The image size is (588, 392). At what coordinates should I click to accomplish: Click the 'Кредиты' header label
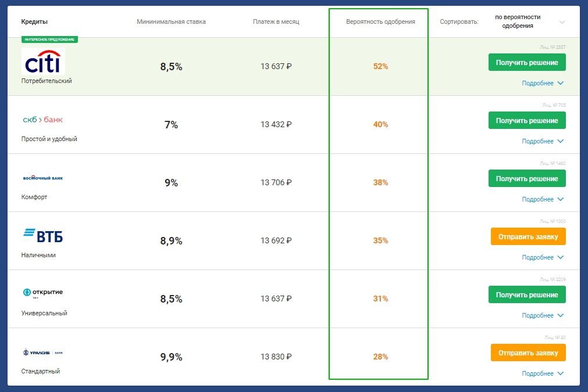click(x=34, y=21)
